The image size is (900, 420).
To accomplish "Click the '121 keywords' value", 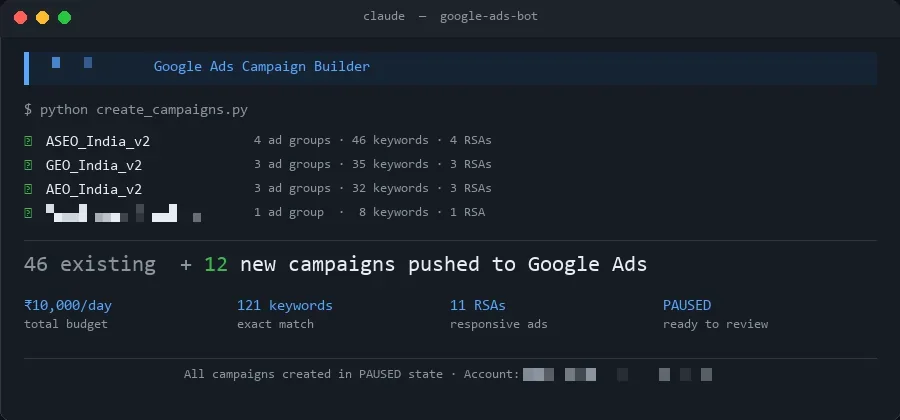I will tap(285, 305).
